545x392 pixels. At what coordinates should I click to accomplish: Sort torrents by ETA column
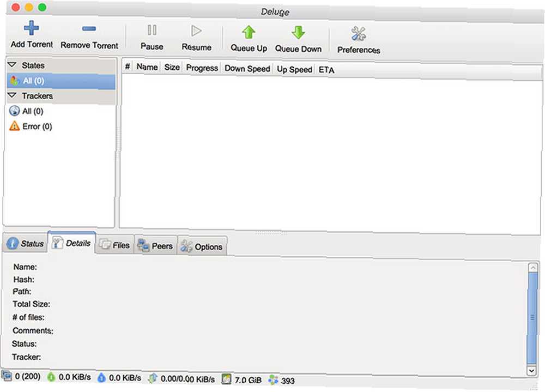click(326, 70)
